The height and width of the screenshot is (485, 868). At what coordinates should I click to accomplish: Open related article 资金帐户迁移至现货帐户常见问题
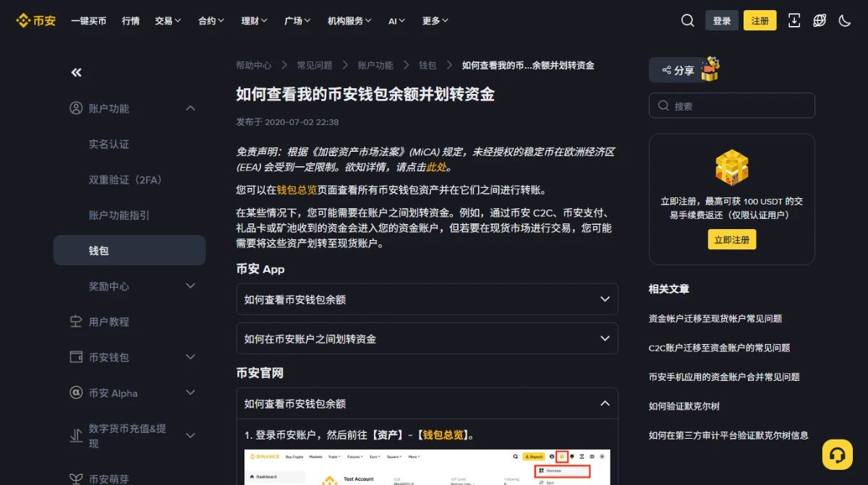click(715, 318)
